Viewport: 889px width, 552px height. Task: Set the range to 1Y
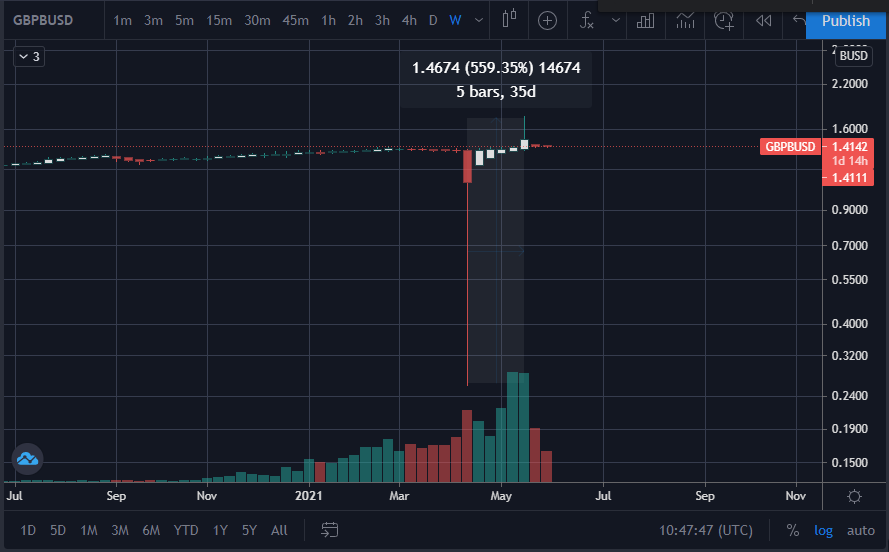220,530
